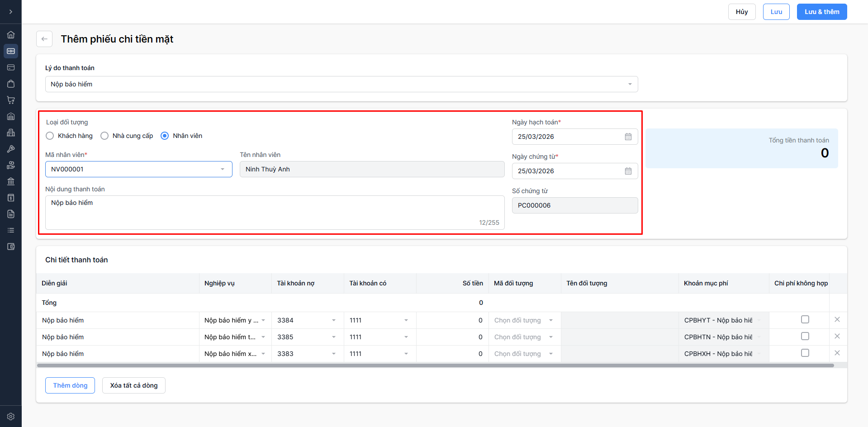Click the Thêm dòng button

tap(70, 385)
